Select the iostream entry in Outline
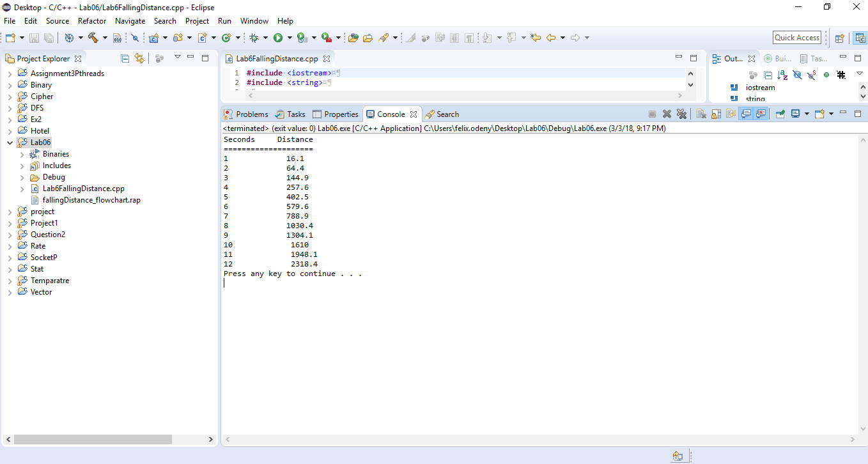Image resolution: width=868 pixels, height=464 pixels. 760,88
